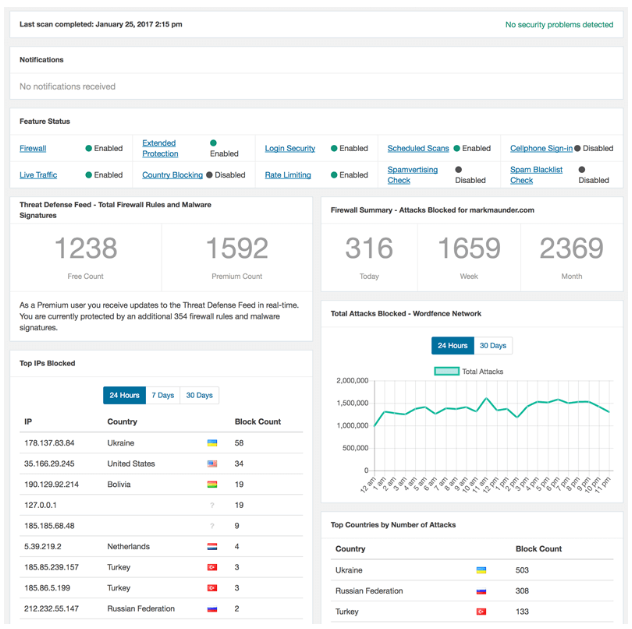632x629 pixels.
Task: Click the green status dot for Login Security
Action: click(334, 148)
